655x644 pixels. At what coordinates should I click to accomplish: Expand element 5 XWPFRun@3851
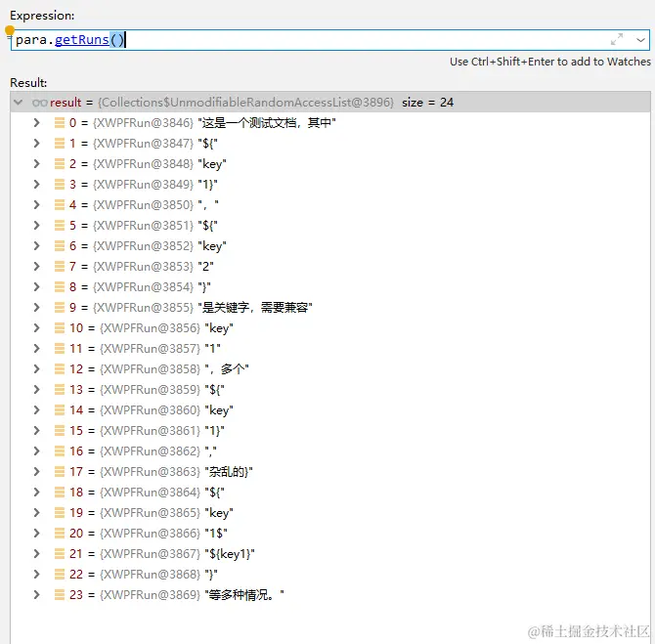37,225
